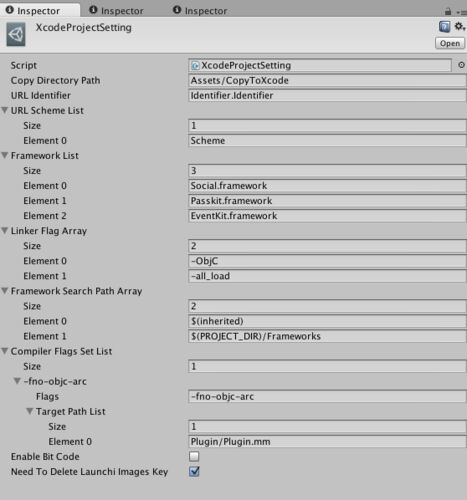This screenshot has width=467, height=500.
Task: Click the XcodeProjectSetting header title
Action: pyautogui.click(x=84, y=28)
